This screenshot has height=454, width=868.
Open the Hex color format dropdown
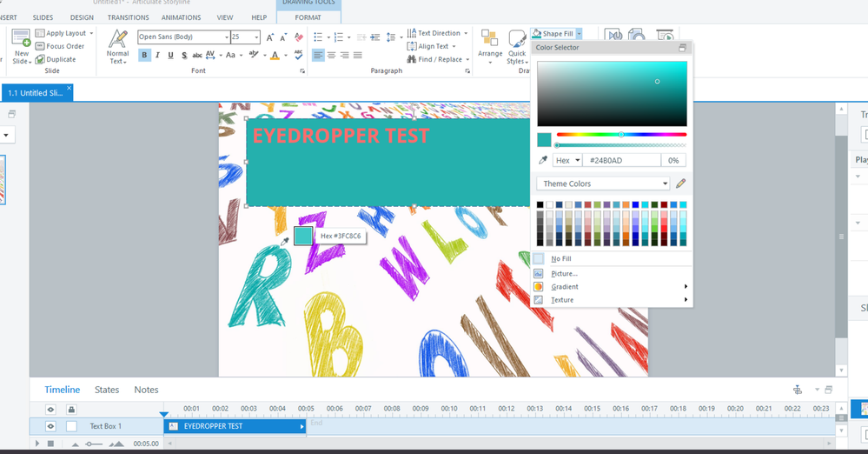click(x=567, y=161)
